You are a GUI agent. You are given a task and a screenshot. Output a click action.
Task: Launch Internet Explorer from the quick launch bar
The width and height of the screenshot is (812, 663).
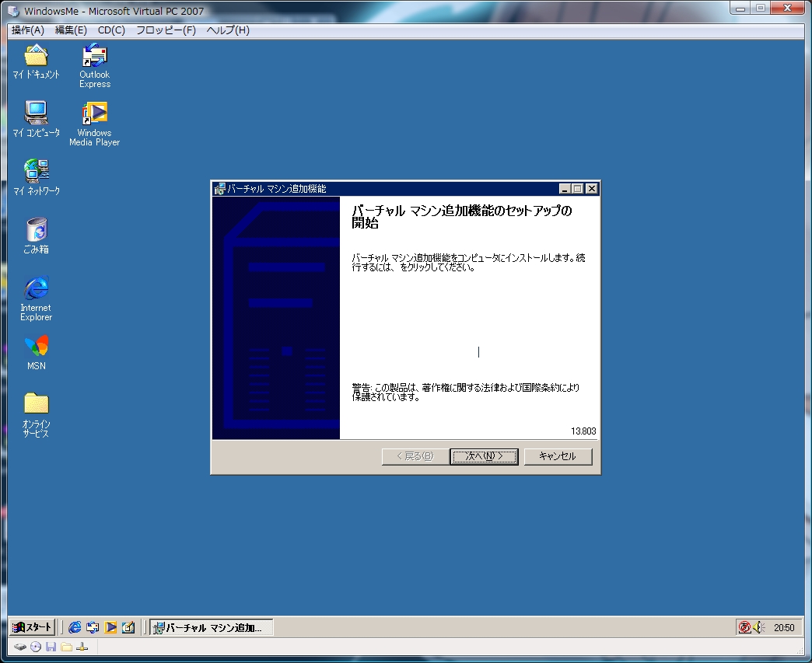click(75, 627)
